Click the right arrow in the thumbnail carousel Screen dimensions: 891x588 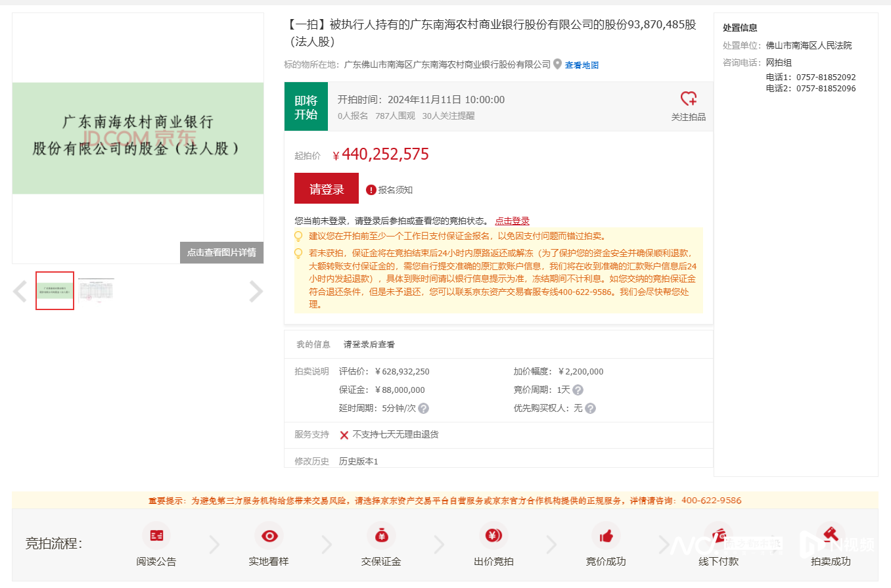pos(255,291)
